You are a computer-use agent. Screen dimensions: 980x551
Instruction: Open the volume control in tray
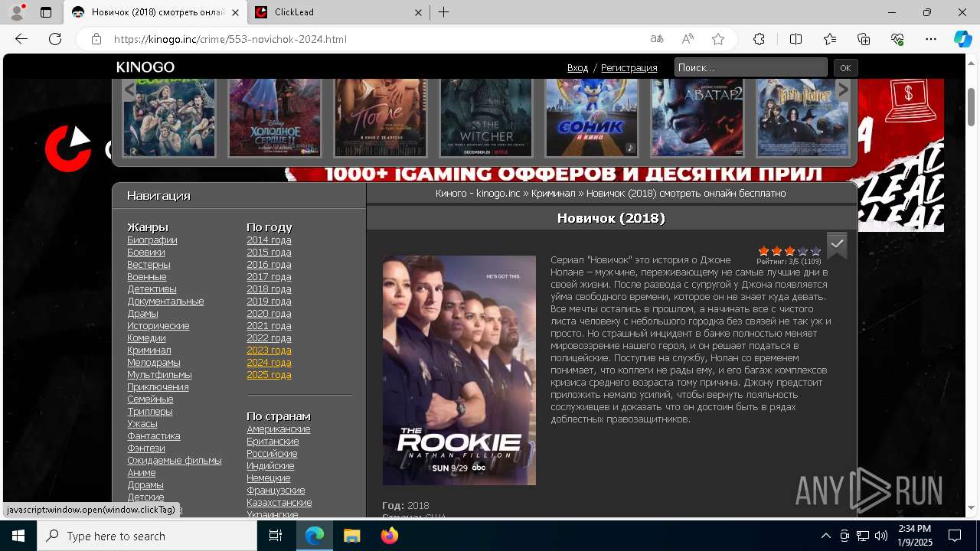pyautogui.click(x=881, y=536)
